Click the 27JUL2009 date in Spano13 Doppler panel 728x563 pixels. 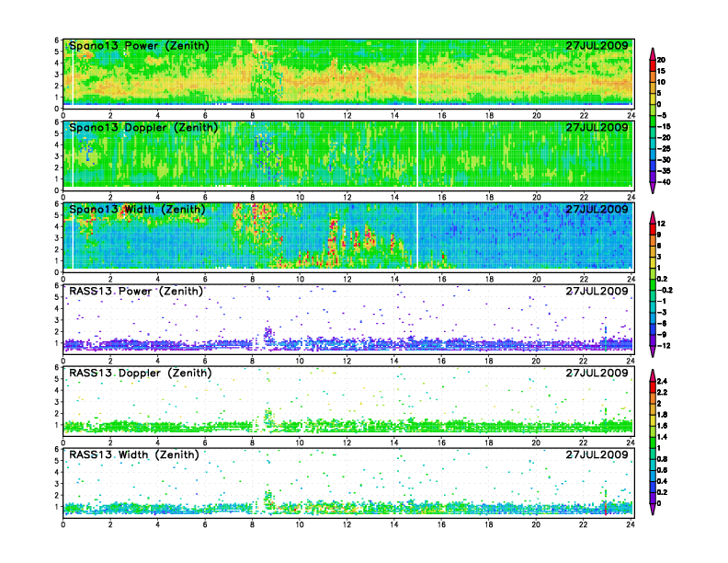(x=597, y=128)
